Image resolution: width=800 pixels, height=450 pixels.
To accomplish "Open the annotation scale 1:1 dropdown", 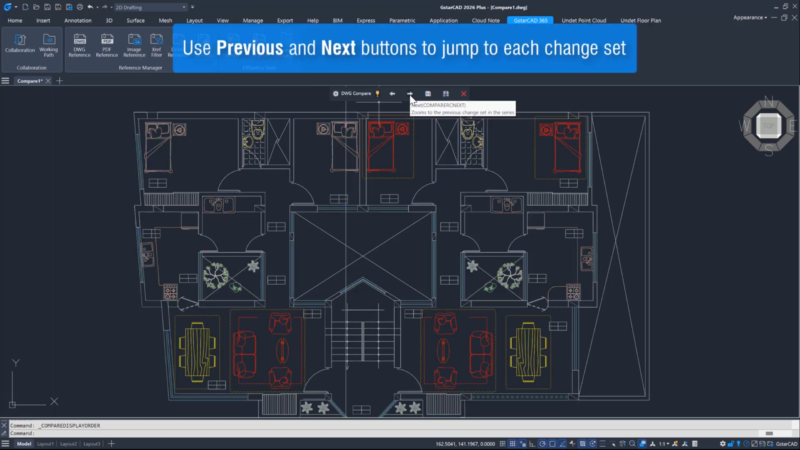I will (665, 443).
